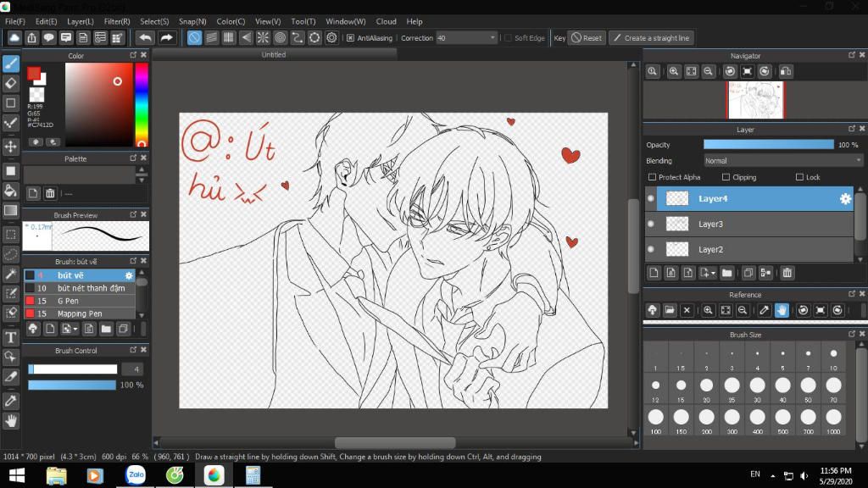
Task: Select the Magic Wand tool
Action: 10,274
